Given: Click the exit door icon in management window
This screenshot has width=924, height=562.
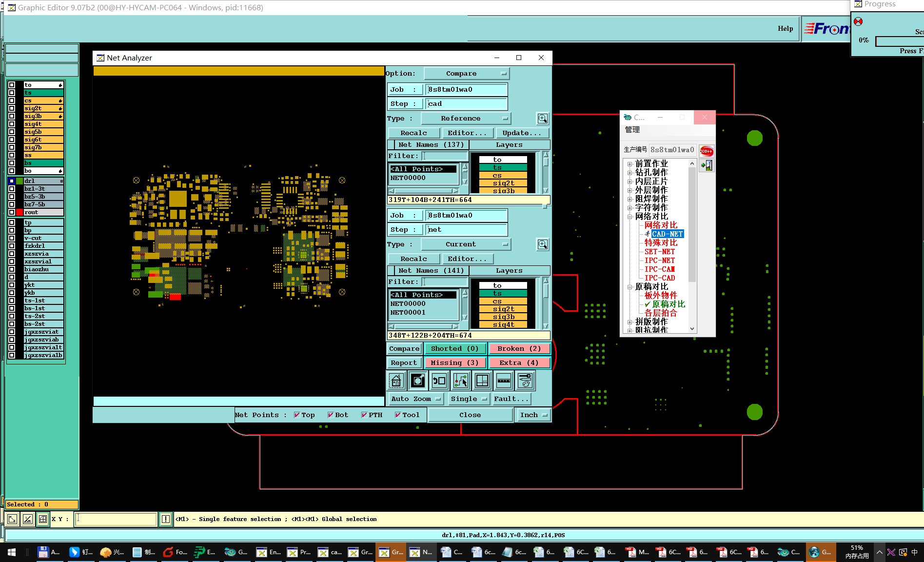Looking at the screenshot, I should click(x=707, y=165).
